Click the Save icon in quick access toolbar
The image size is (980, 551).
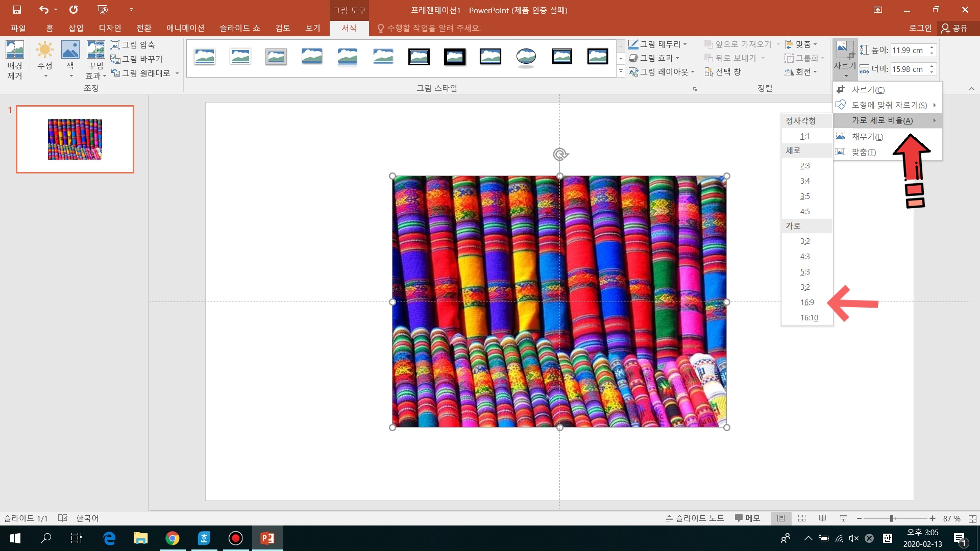17,10
